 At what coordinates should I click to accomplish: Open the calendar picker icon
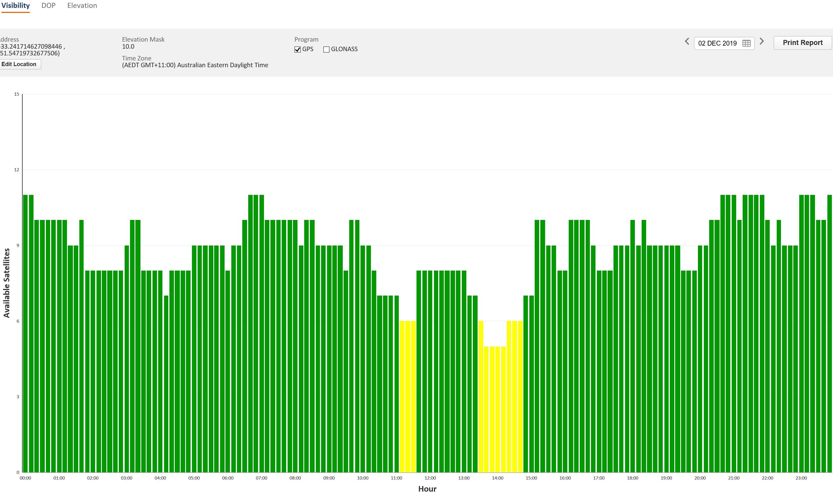point(746,44)
